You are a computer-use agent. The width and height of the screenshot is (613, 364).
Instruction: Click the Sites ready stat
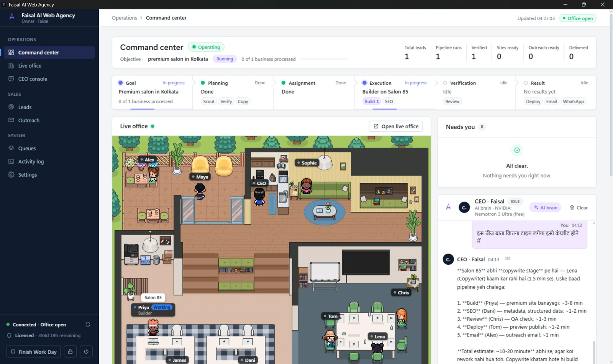(x=507, y=52)
